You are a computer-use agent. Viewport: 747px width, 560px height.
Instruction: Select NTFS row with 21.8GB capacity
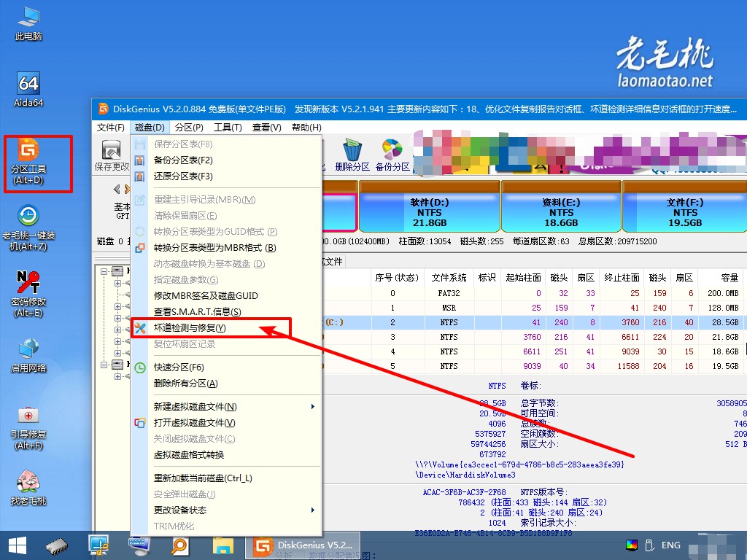[x=533, y=337]
